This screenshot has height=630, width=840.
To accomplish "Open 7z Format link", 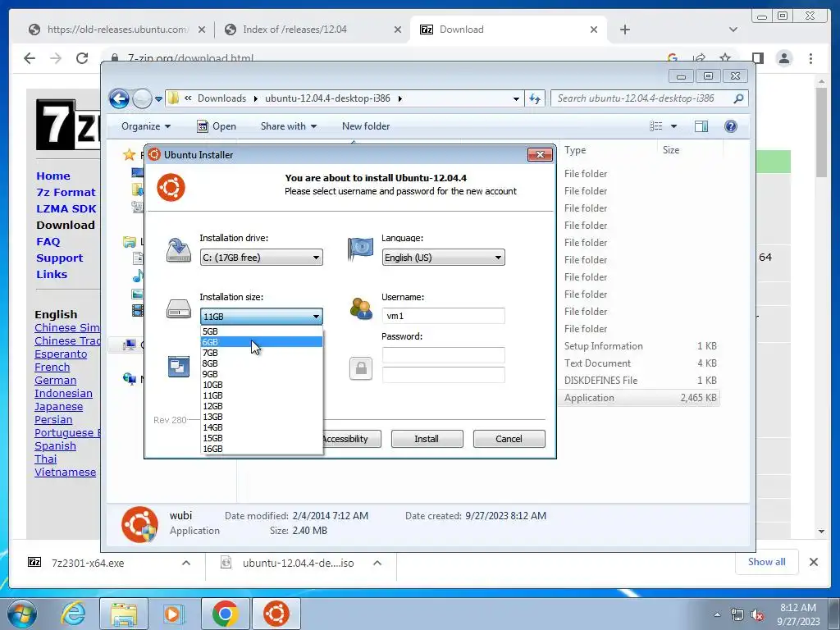I will 66,192.
